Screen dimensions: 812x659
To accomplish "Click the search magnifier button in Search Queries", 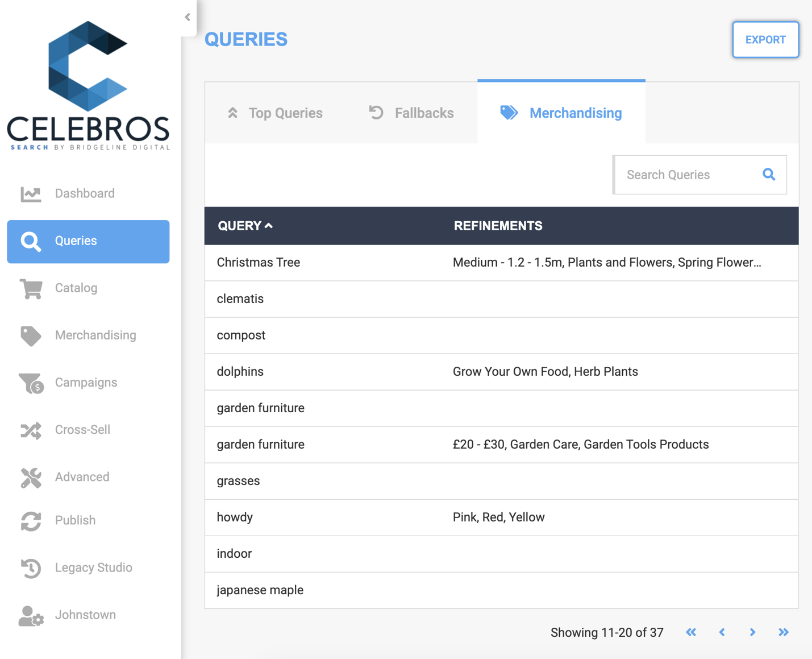I will coord(769,175).
